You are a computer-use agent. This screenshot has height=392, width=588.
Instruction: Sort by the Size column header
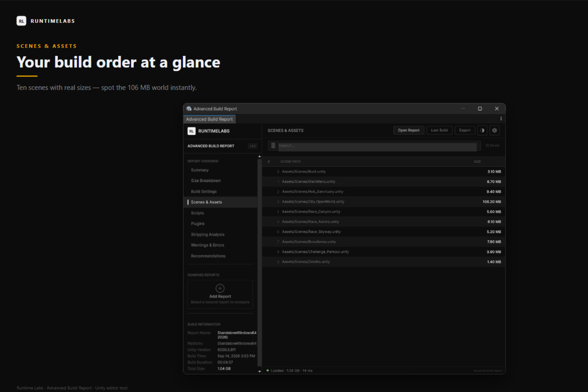coord(477,162)
